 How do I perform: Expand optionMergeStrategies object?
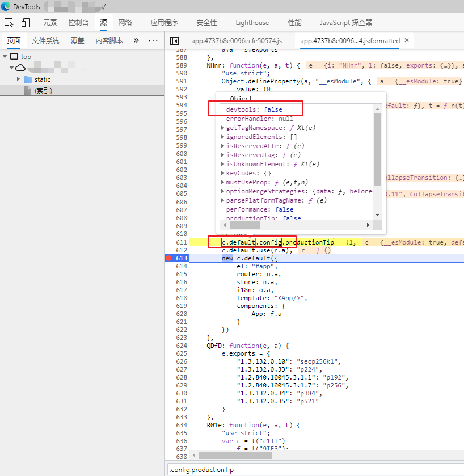(222, 191)
